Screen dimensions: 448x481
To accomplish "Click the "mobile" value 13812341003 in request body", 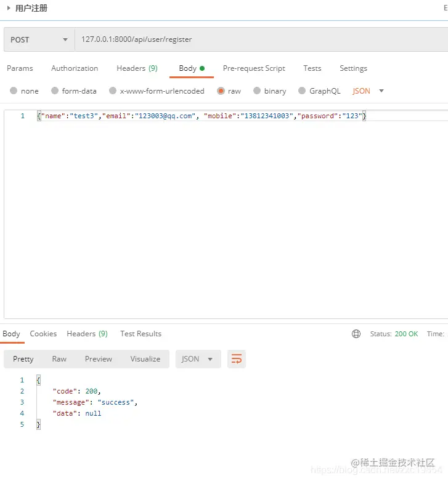I will click(267, 116).
